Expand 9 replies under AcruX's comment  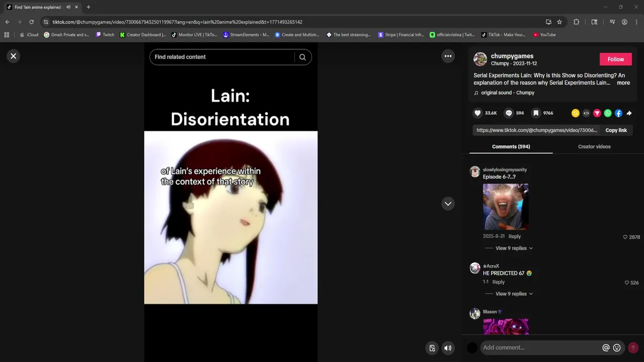tap(514, 294)
